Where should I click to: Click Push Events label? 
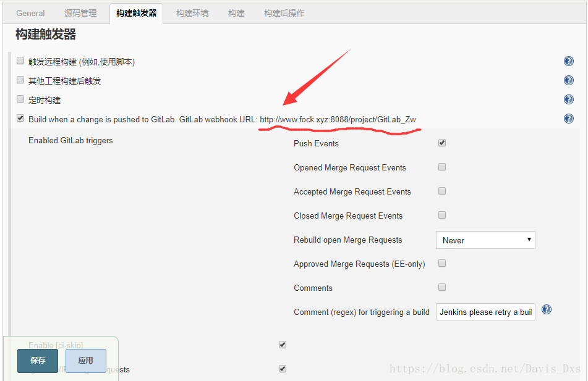click(x=316, y=143)
